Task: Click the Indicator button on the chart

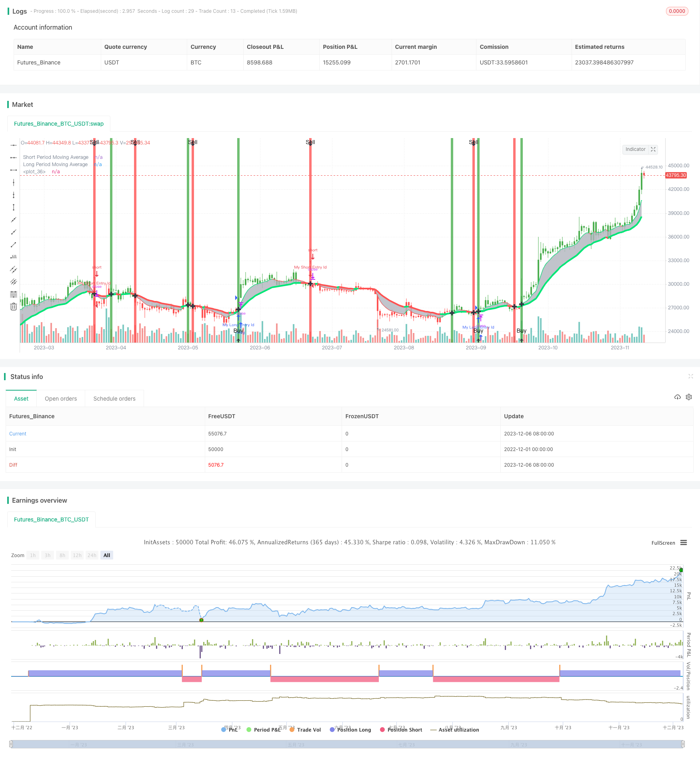Action: click(635, 149)
